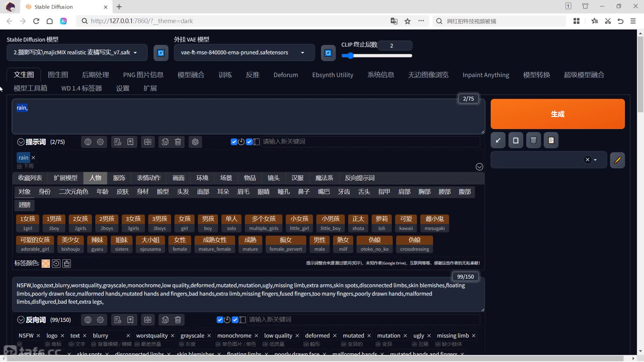Bookmark this page with the star icon

click(408, 21)
